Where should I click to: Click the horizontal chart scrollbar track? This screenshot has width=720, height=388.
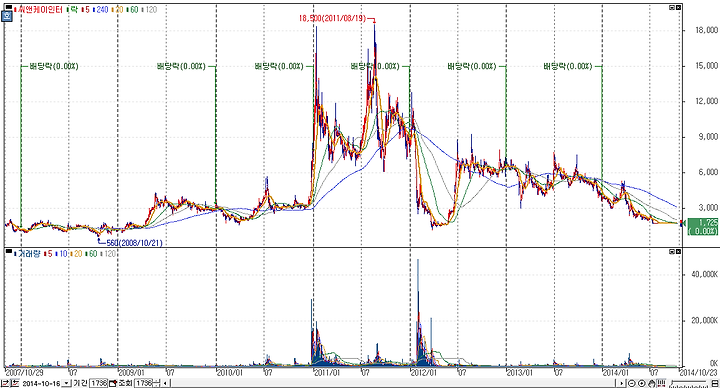(x=393, y=383)
